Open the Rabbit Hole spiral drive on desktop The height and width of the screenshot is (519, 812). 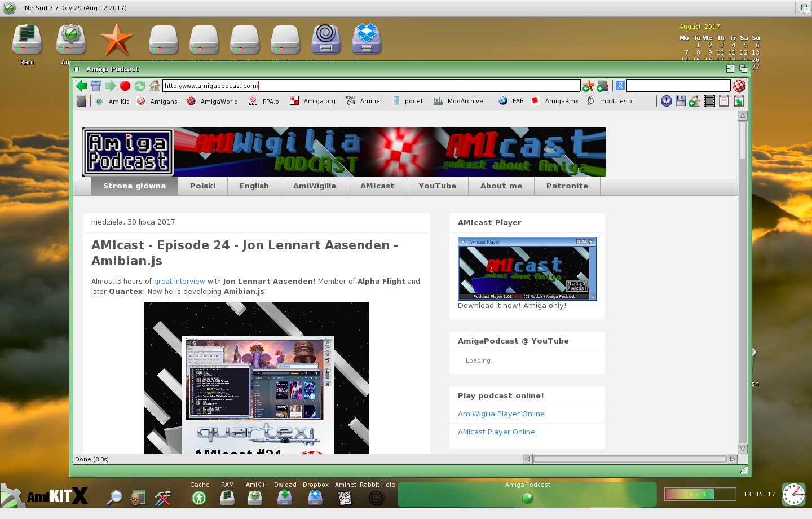click(x=326, y=39)
